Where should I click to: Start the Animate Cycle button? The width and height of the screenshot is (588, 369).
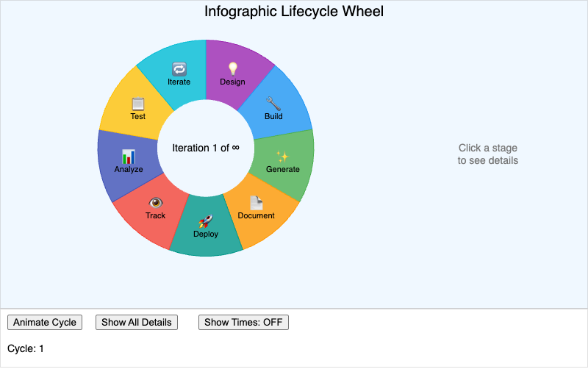point(45,323)
